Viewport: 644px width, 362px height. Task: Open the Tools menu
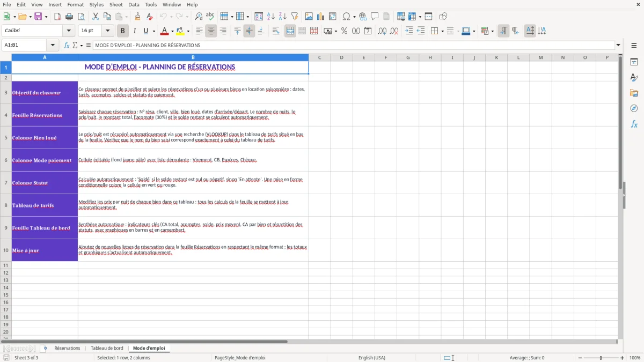click(x=151, y=4)
